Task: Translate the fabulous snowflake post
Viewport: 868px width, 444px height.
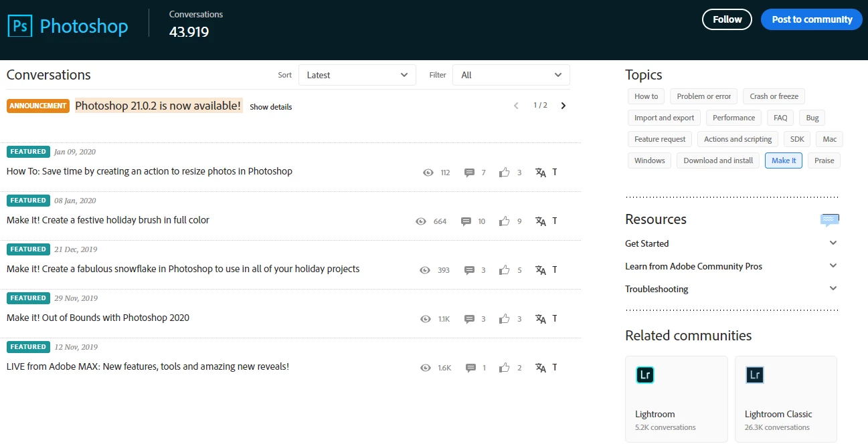Action: (x=541, y=270)
